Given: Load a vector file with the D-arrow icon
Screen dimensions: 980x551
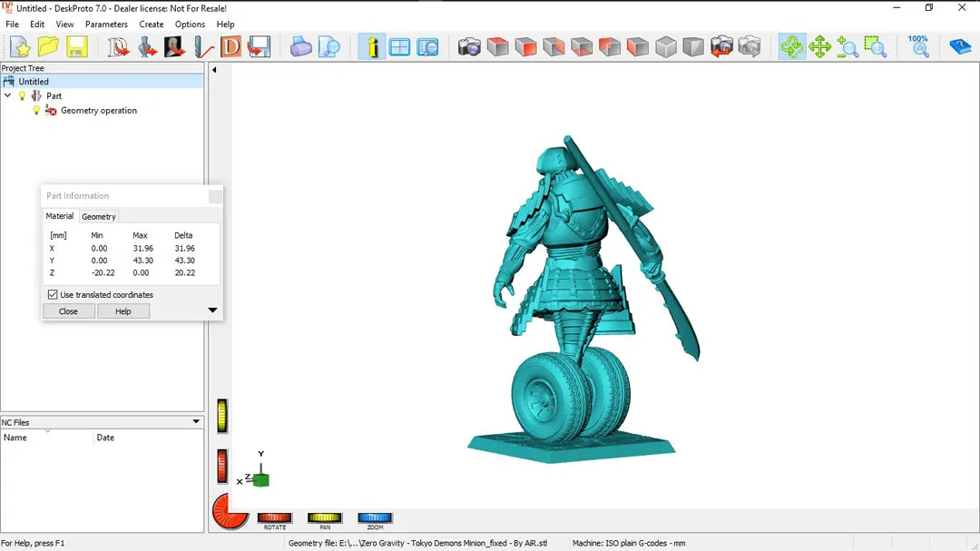Looking at the screenshot, I should click(x=117, y=47).
